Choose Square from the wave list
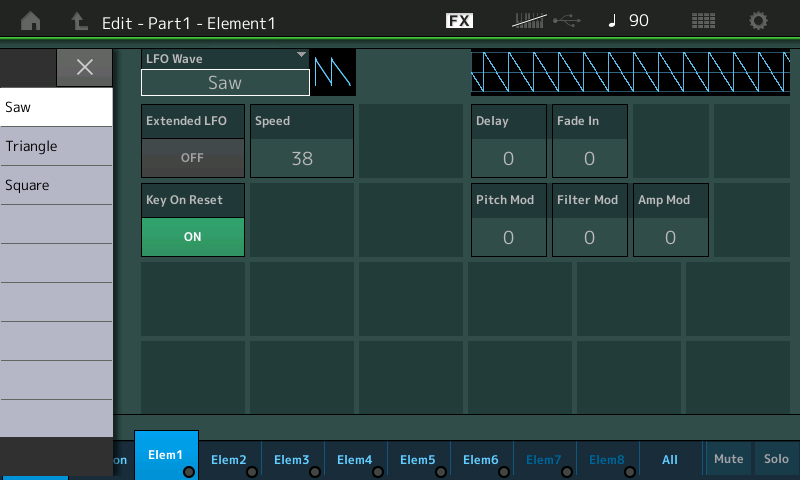800x480 pixels. pos(56,185)
